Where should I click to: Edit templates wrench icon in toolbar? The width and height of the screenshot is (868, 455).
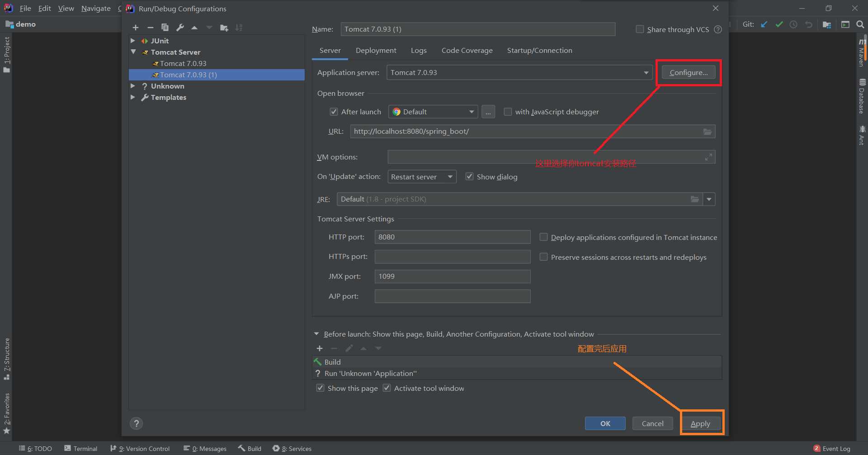[x=180, y=28]
